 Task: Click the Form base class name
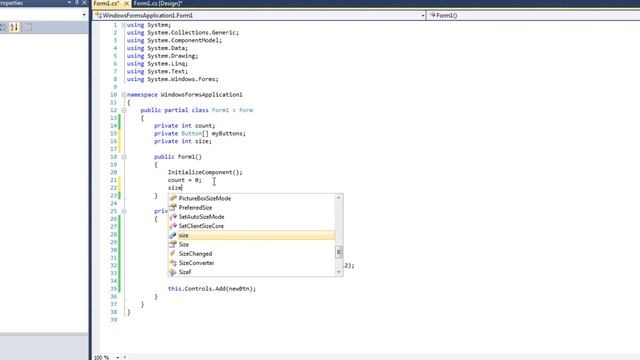click(x=246, y=110)
